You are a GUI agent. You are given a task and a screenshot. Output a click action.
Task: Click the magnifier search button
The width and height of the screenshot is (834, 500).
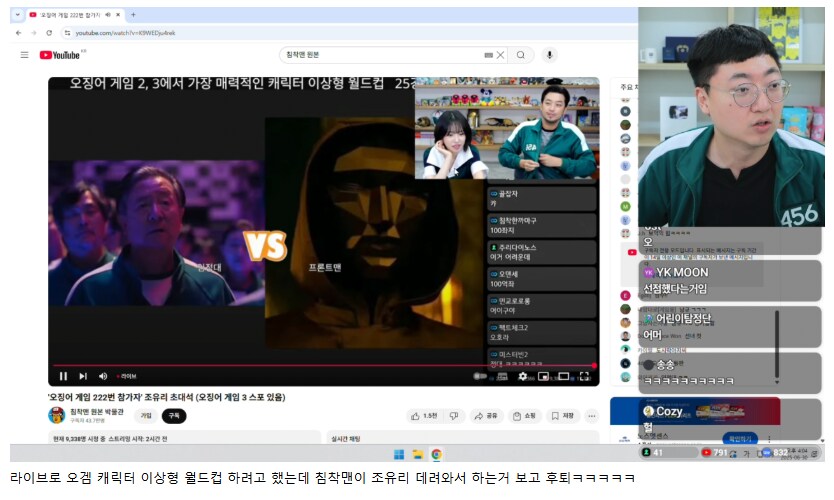pyautogui.click(x=521, y=55)
